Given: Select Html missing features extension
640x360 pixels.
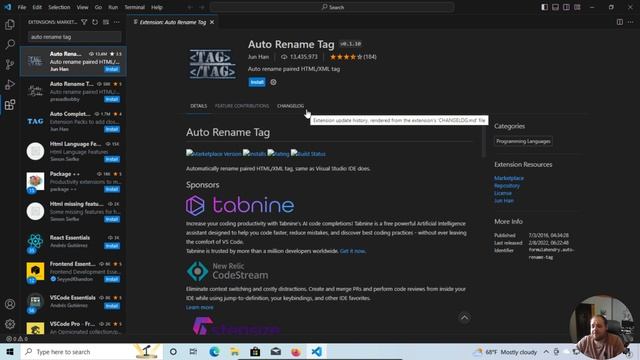Looking at the screenshot, I should [x=73, y=211].
